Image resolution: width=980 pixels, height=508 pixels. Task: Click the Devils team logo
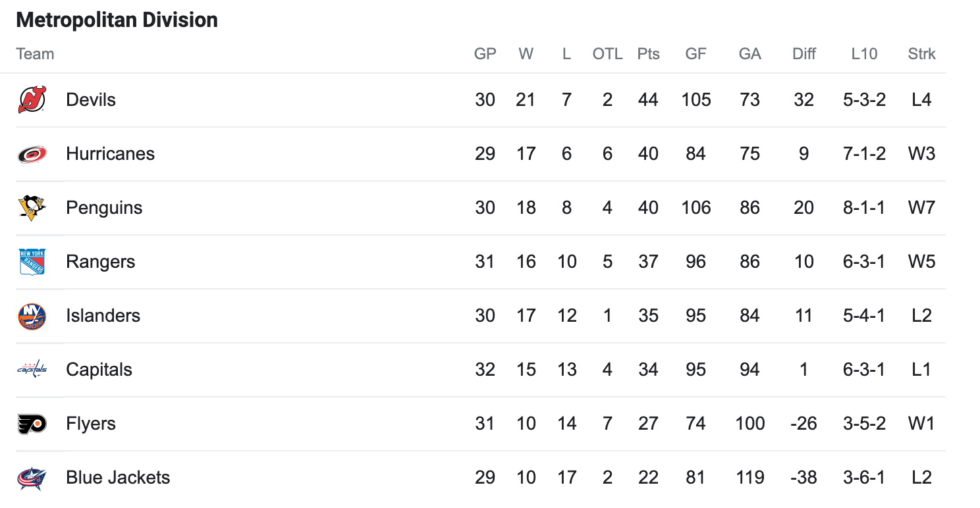(x=32, y=100)
